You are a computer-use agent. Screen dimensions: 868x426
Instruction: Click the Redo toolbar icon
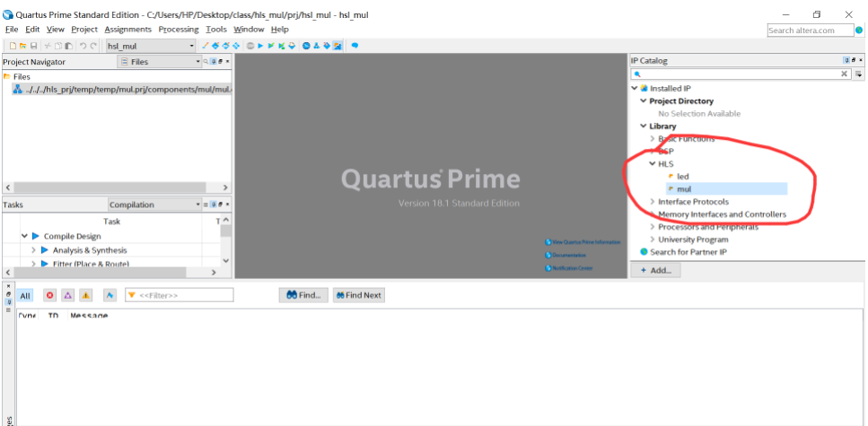click(93, 46)
